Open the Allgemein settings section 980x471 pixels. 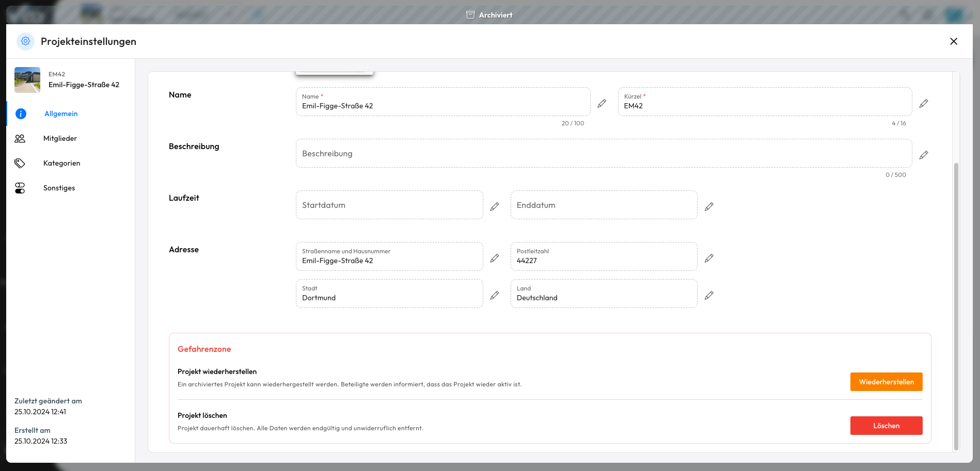point(61,114)
